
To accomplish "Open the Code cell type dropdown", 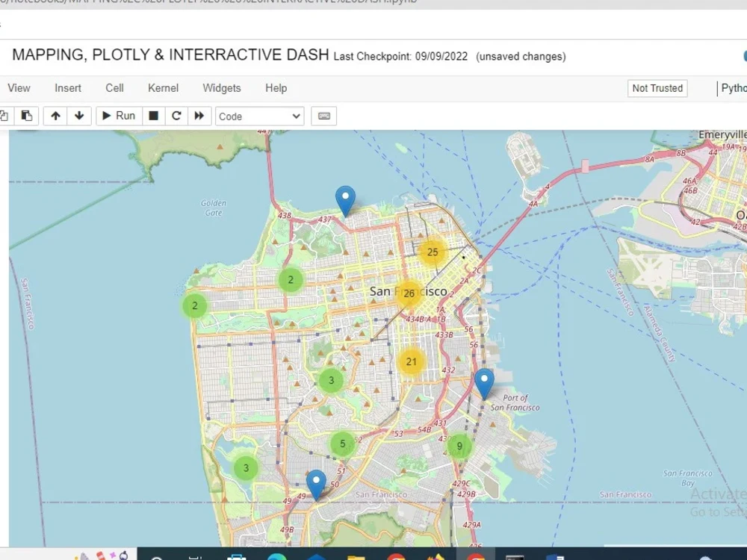I will click(259, 116).
